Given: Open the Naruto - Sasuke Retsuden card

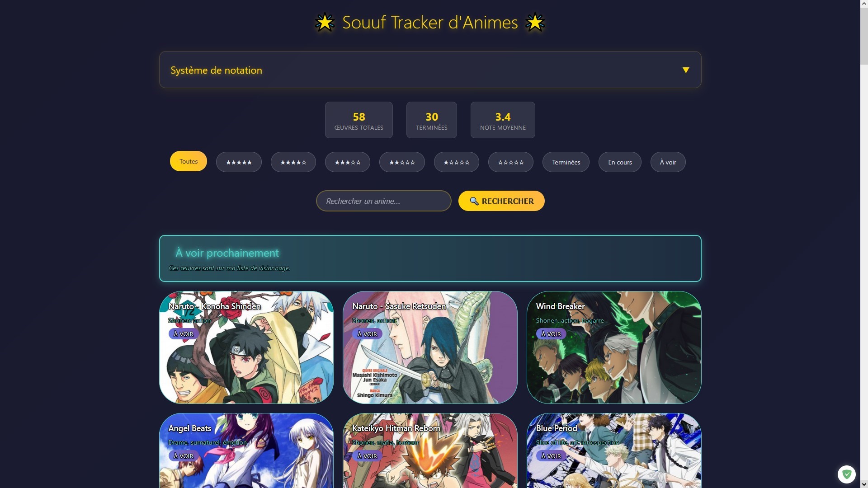Looking at the screenshot, I should 430,347.
